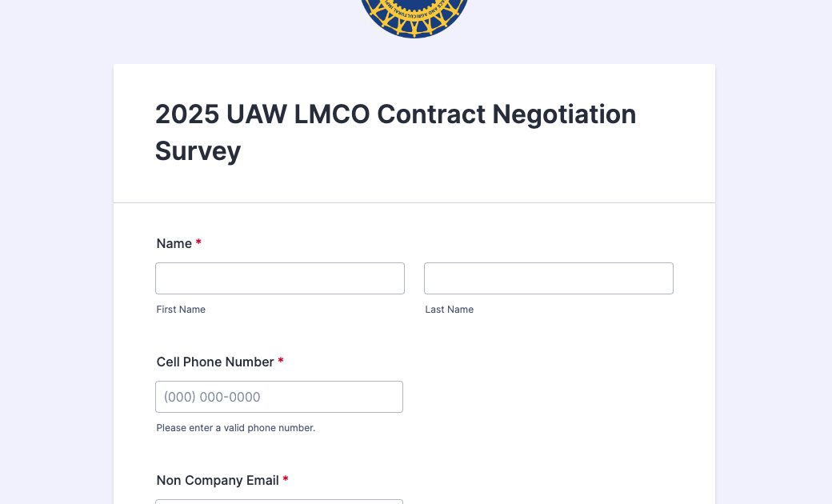Select the Non Company Email input box
This screenshot has height=504, width=832.
click(279, 502)
